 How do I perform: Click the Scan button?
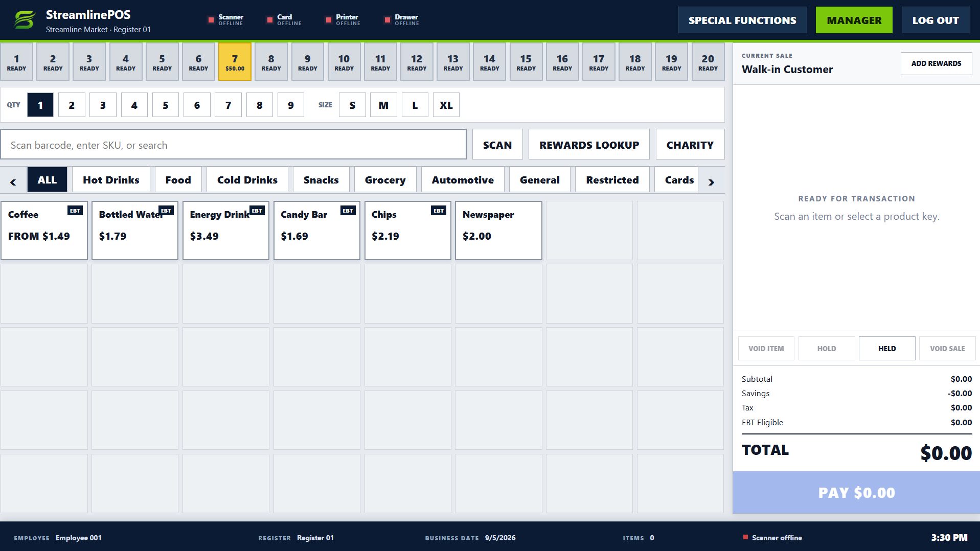coord(497,145)
